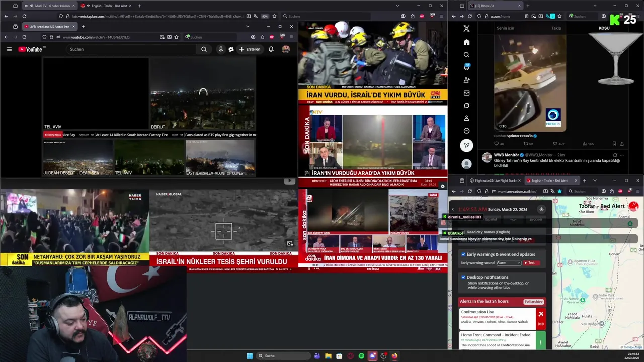Open X notifications bell with badge

[466, 67]
